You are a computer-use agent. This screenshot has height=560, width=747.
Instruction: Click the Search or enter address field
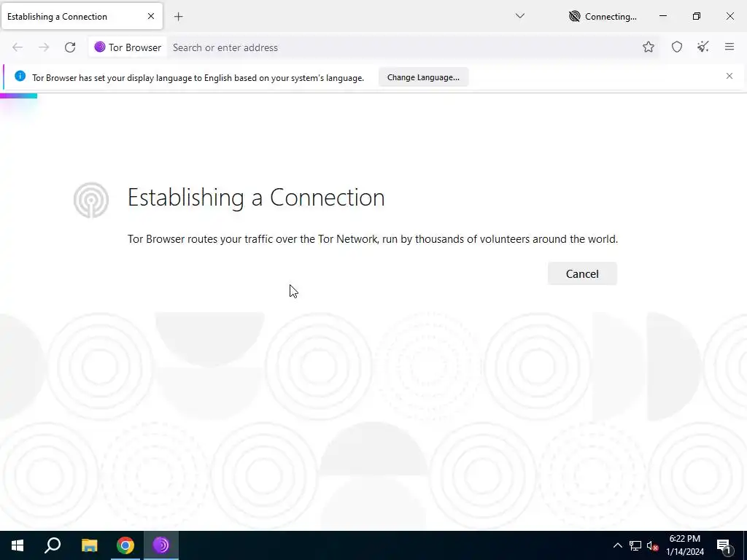coord(404,47)
